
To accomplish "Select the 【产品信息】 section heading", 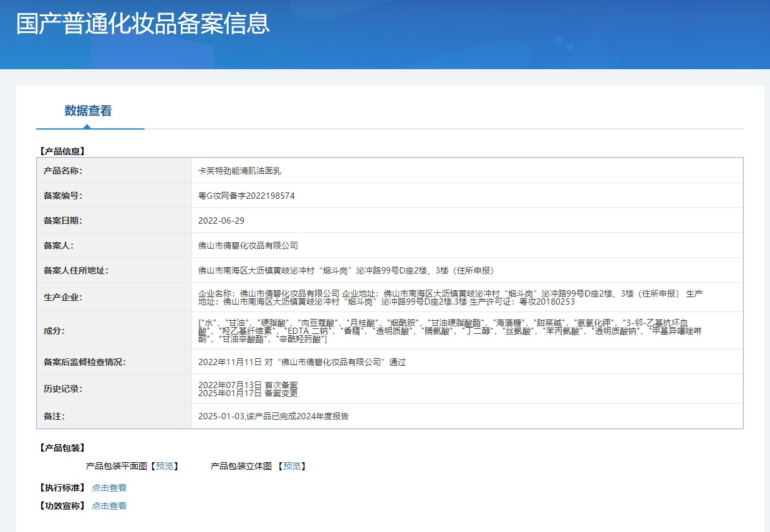I will 62,151.
